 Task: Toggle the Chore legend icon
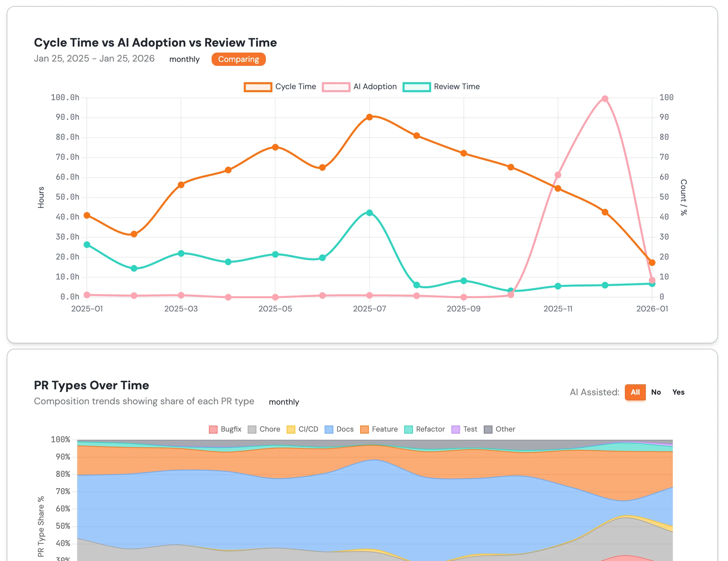(252, 429)
